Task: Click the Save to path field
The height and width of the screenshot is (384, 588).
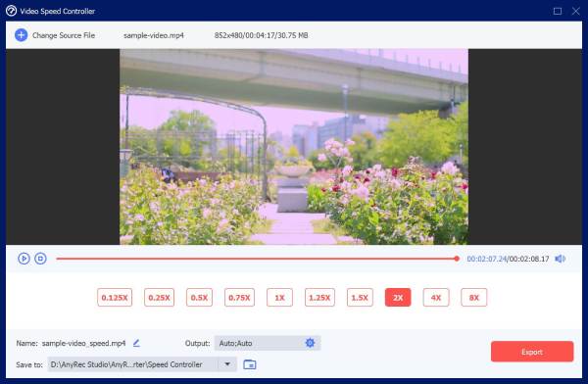Action: tap(142, 364)
